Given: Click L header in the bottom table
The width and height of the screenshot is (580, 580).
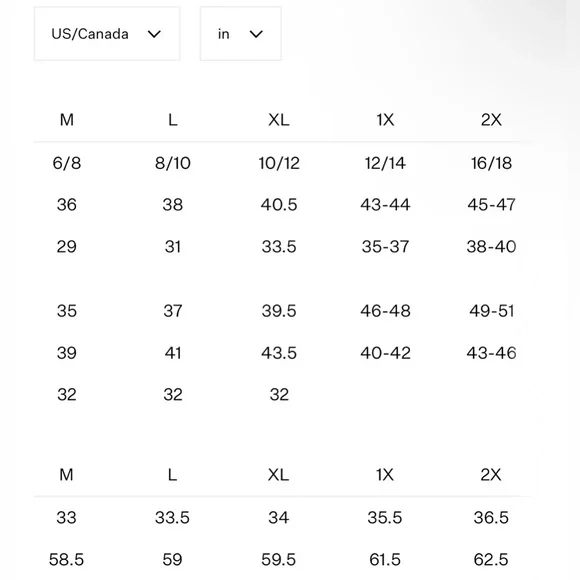Looking at the screenshot, I should pos(172,475).
